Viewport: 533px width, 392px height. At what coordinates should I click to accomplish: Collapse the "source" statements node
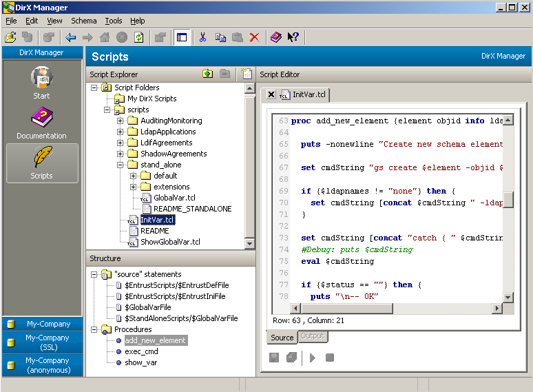94,274
